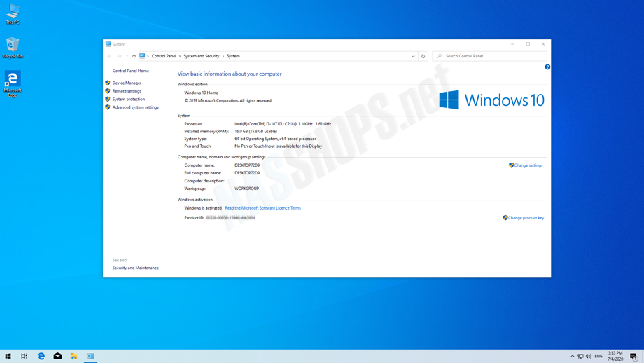Viewport: 644px width, 363px height.
Task: Go up one level to System and Security
Action: 134,56
